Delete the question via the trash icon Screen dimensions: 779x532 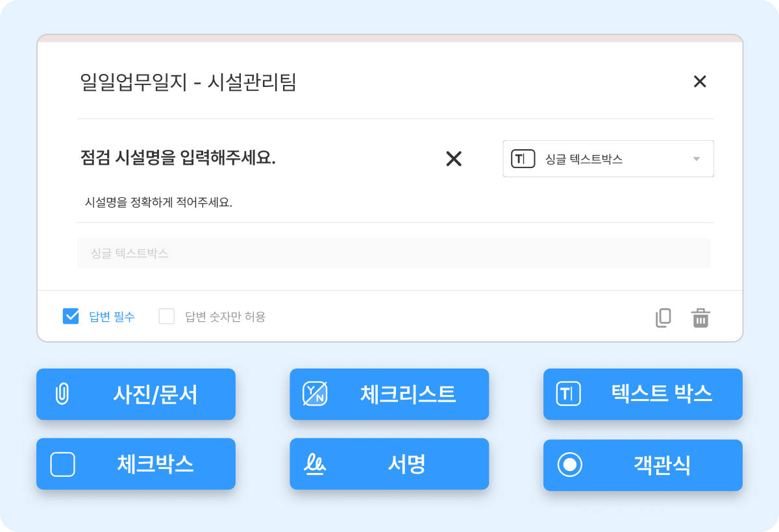(700, 317)
